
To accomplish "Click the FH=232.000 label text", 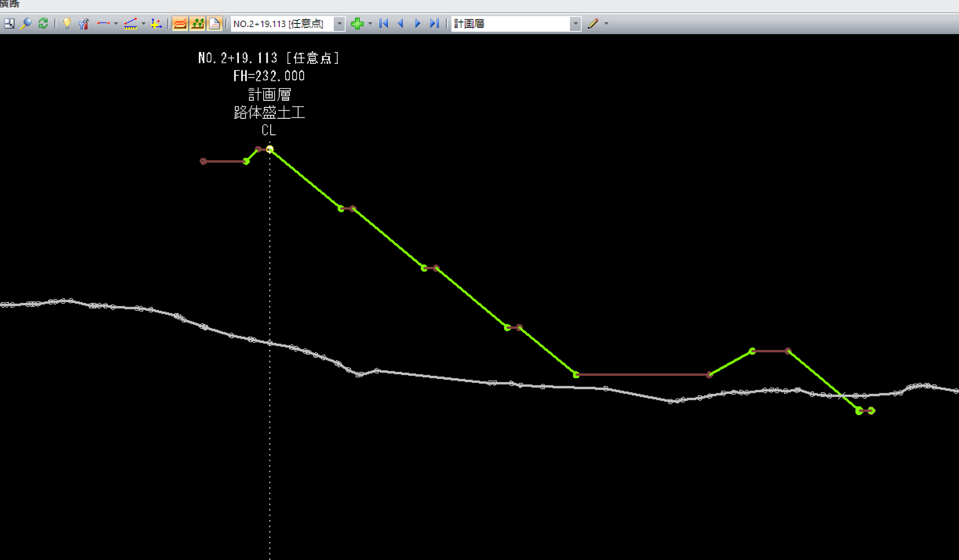I will [x=269, y=76].
